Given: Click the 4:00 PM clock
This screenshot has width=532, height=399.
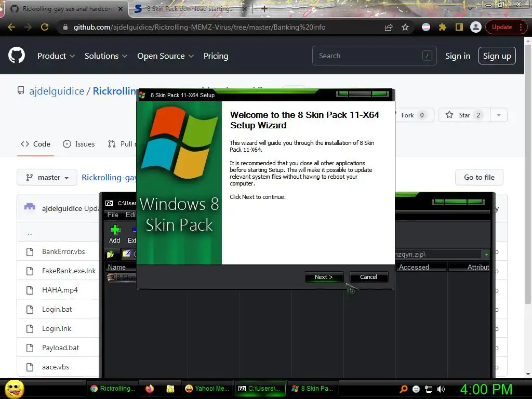Looking at the screenshot, I should 486,389.
